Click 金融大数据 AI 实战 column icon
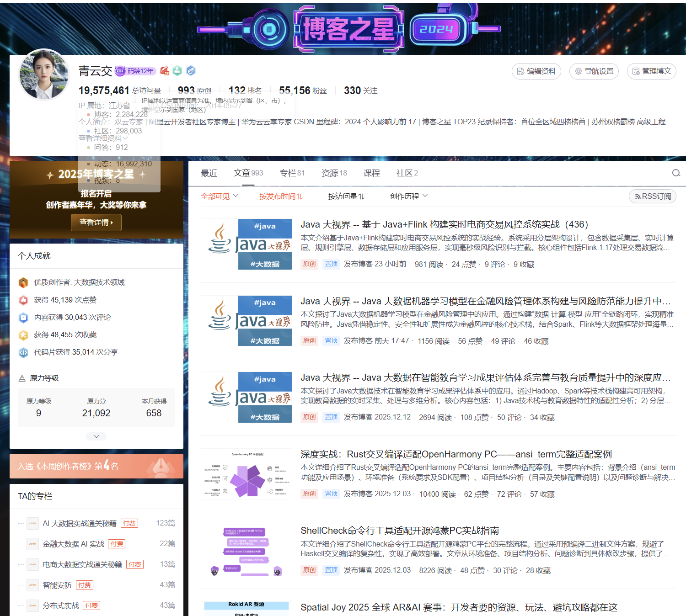The width and height of the screenshot is (686, 616). click(x=32, y=544)
